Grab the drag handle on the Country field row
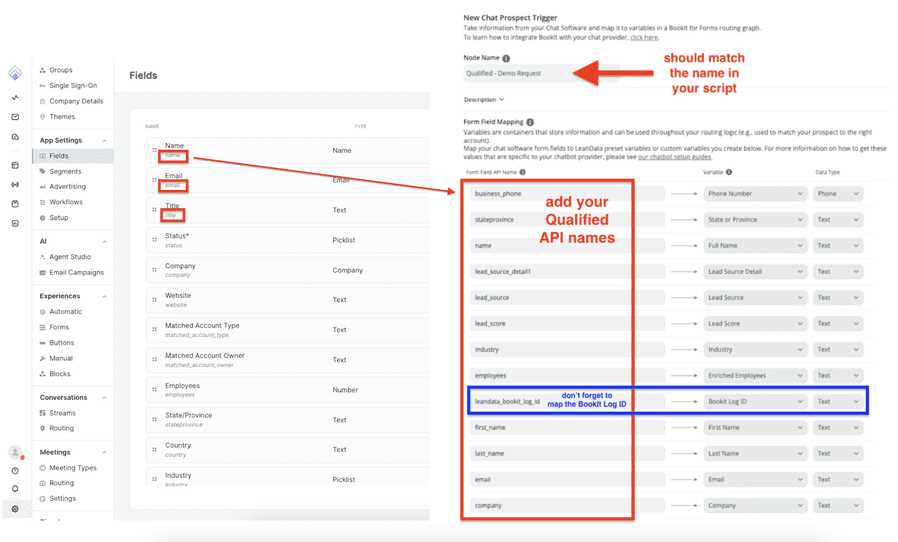 (x=154, y=449)
